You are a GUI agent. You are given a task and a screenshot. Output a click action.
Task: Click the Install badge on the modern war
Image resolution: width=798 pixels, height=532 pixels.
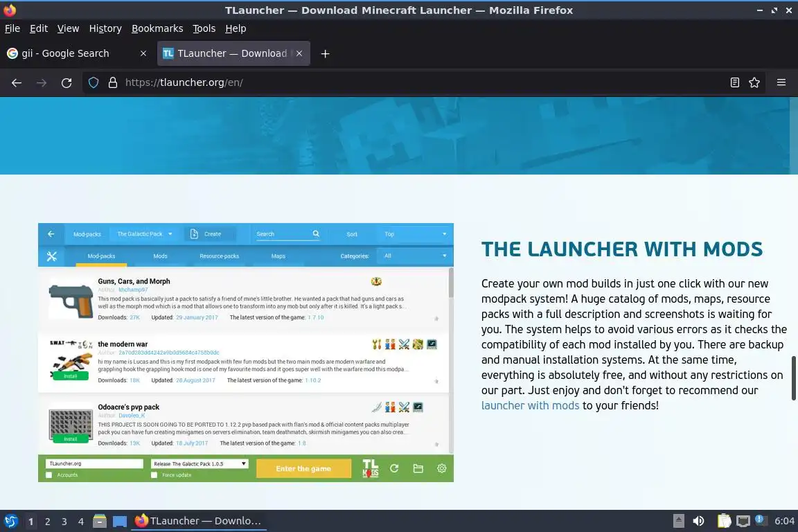click(70, 376)
